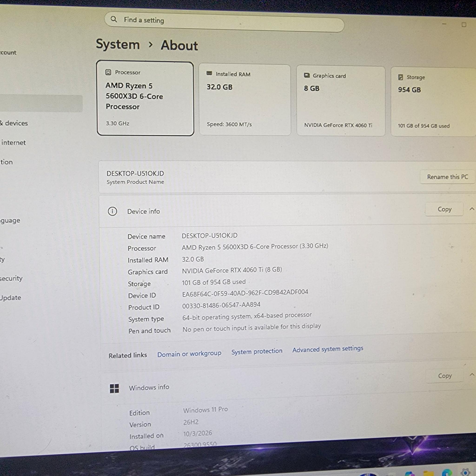Image resolution: width=476 pixels, height=476 pixels.
Task: Open the System protection link
Action: click(x=257, y=351)
